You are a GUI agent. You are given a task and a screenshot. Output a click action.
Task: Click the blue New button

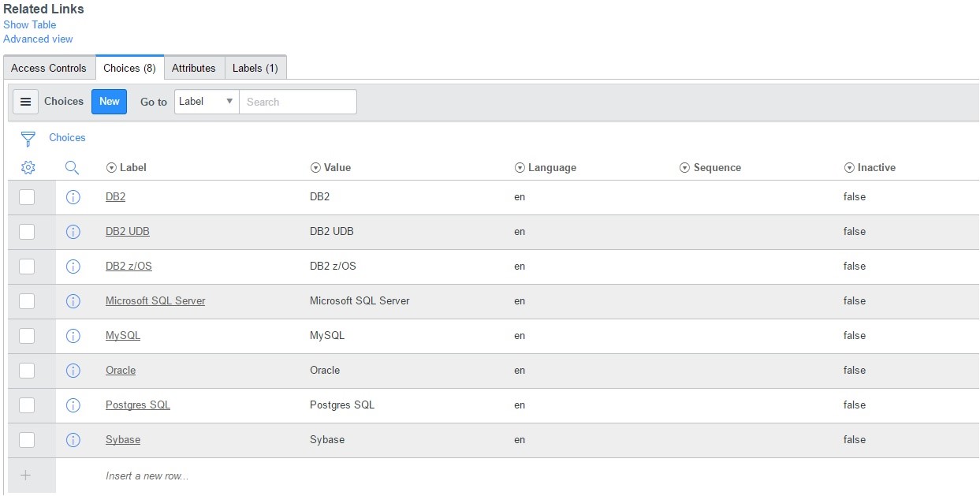click(109, 102)
